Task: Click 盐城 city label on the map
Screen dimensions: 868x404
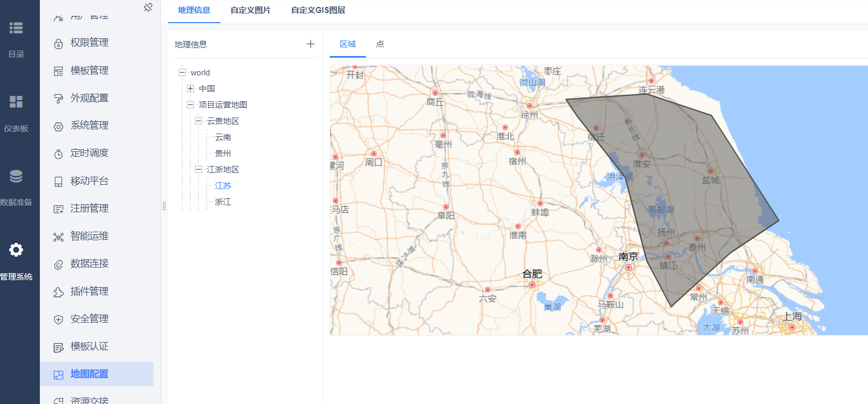Action: (711, 180)
